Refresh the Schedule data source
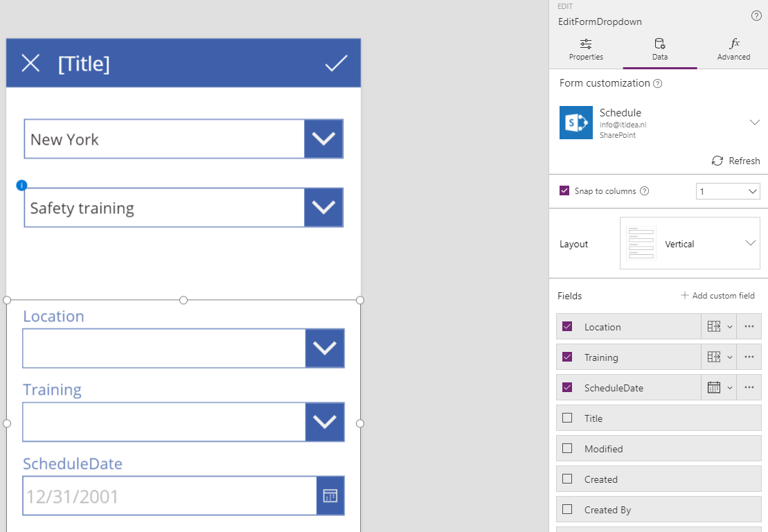This screenshot has height=532, width=768. pyautogui.click(x=735, y=161)
